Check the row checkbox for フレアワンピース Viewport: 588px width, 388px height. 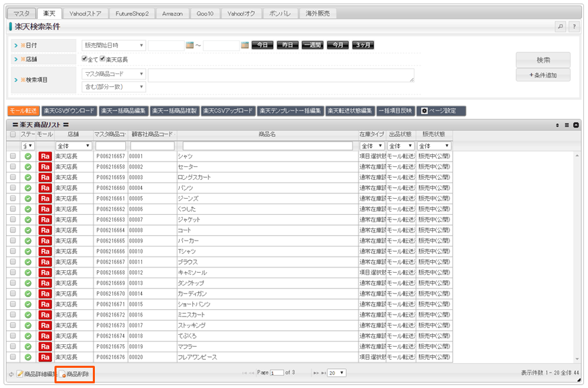pyautogui.click(x=13, y=357)
